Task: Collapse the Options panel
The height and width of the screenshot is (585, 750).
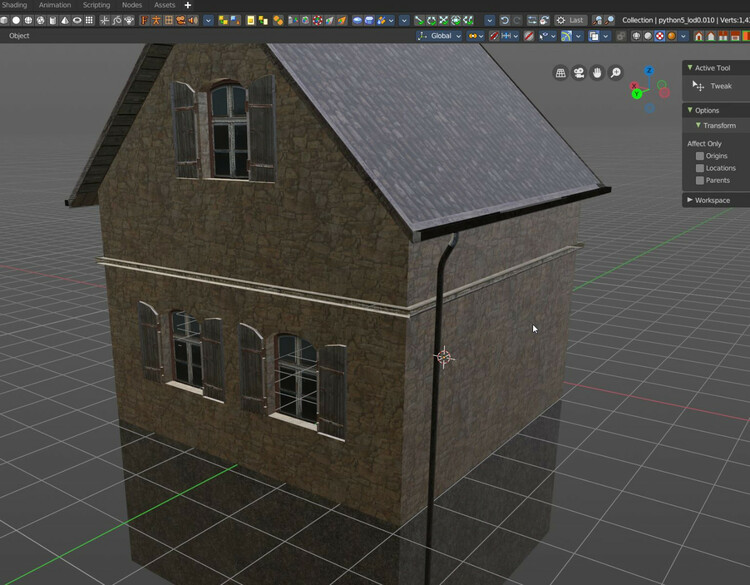Action: (x=690, y=110)
